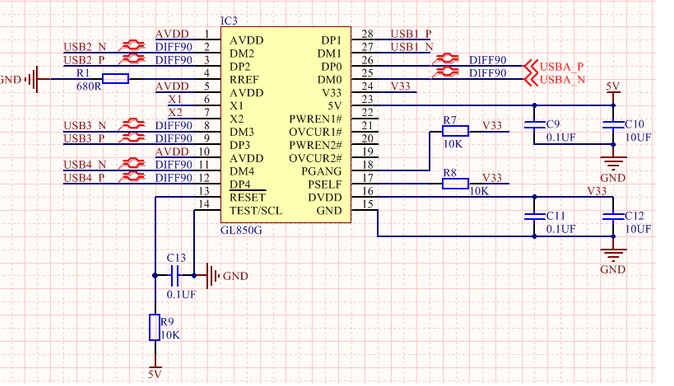Screen dimensions: 674x386
Task: Click the 10K value under R7
Action: [453, 144]
